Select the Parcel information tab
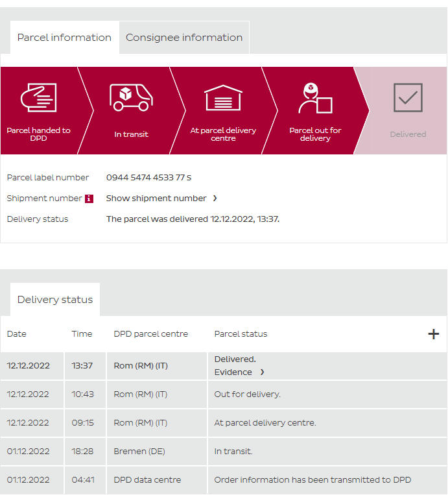Image resolution: width=448 pixels, height=495 pixels. [64, 38]
